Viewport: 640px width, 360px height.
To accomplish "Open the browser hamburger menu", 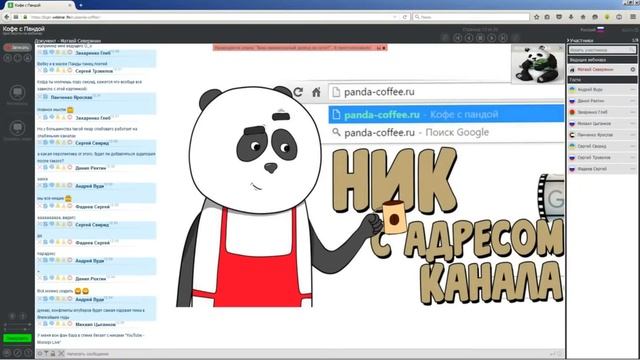I will [x=633, y=17].
